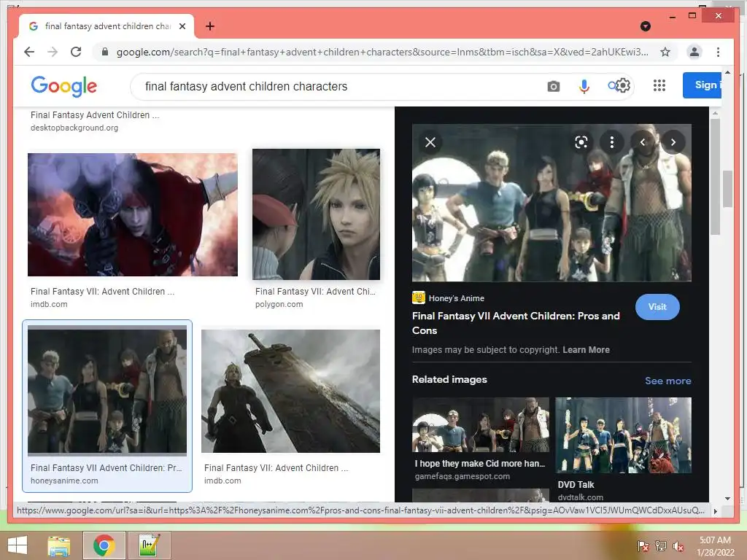Select the giant sword image from imdb.com
This screenshot has height=560, width=747.
[x=290, y=391]
